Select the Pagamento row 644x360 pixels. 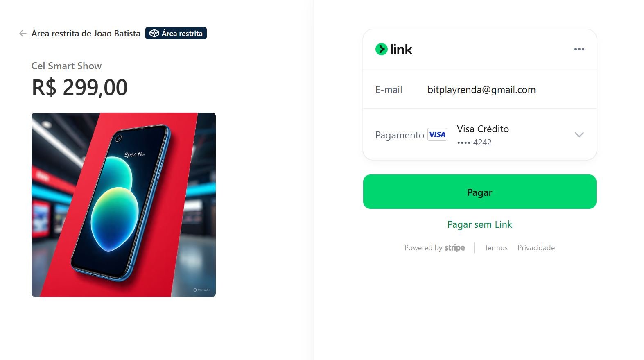click(x=479, y=134)
